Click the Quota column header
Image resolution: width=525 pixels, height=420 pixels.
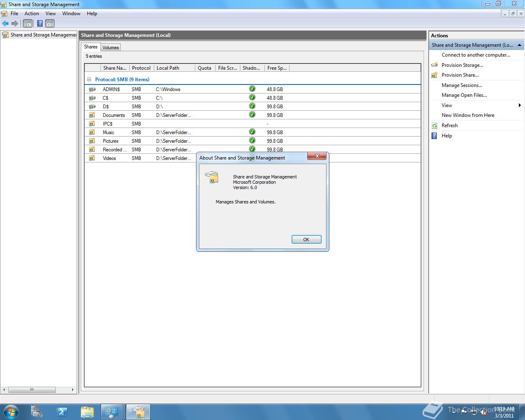click(205, 68)
